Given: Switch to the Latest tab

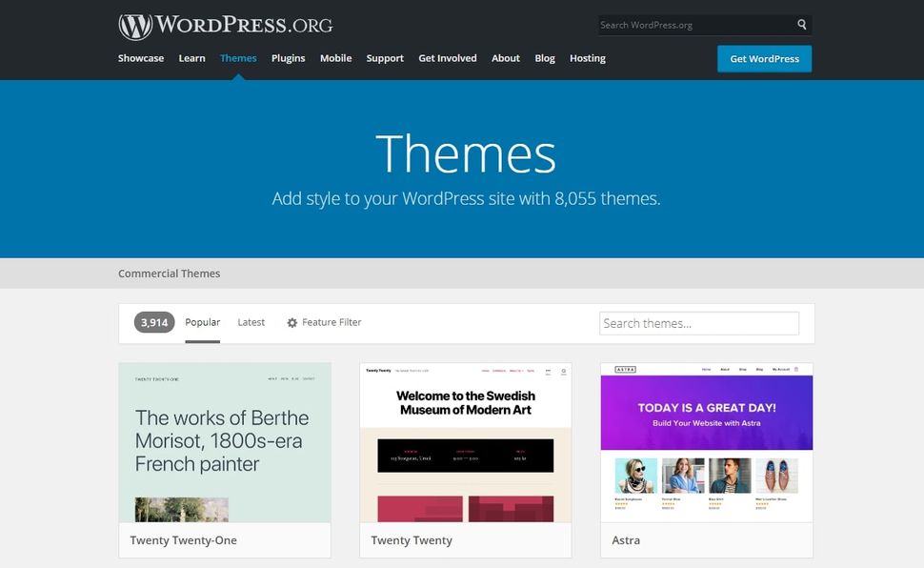Looking at the screenshot, I should point(251,322).
